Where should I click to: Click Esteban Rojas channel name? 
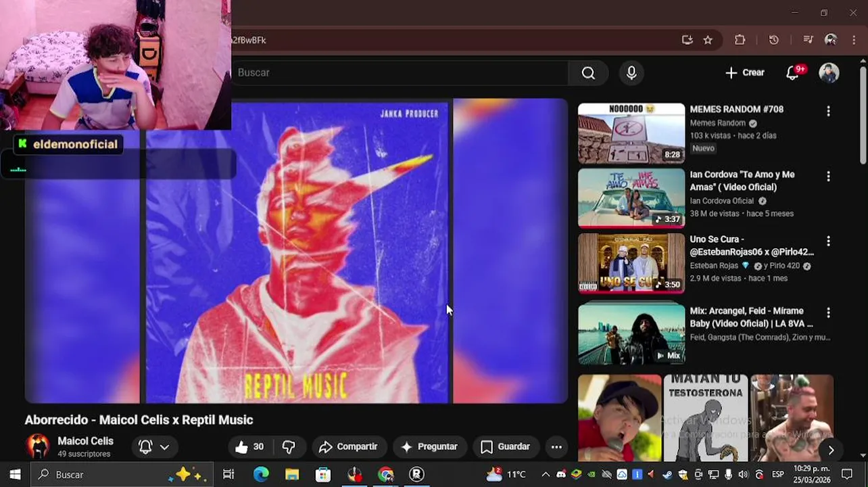[x=714, y=266]
